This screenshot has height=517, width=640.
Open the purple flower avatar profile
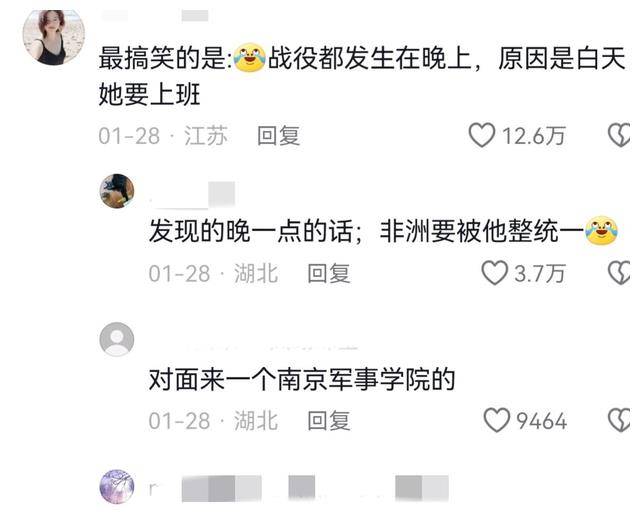[x=117, y=486]
